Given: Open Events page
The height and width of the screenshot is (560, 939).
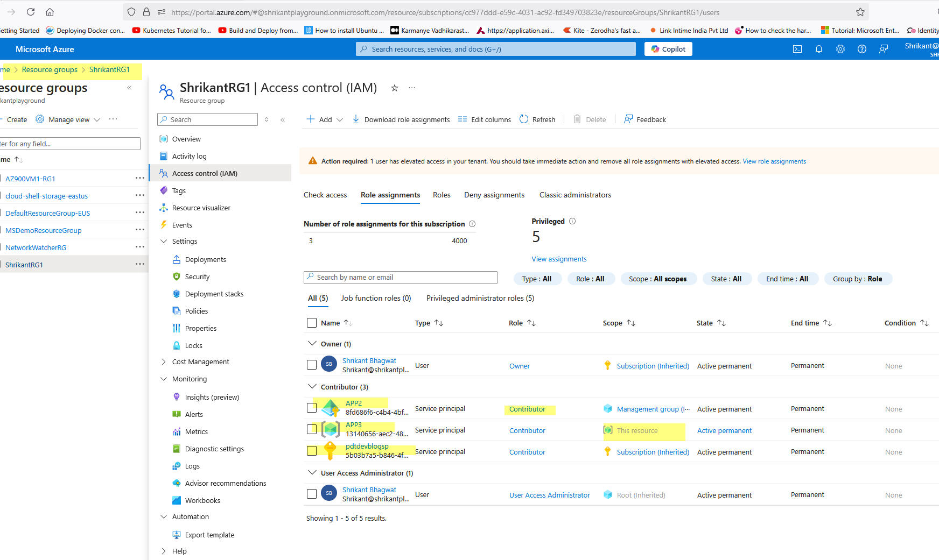Looking at the screenshot, I should 182,225.
